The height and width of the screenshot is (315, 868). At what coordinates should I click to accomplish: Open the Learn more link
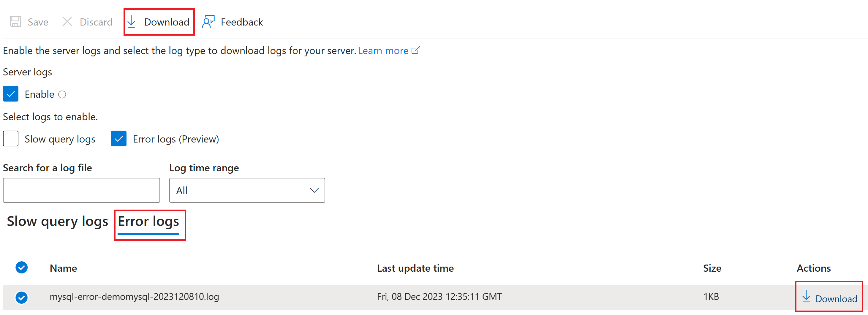coord(383,50)
